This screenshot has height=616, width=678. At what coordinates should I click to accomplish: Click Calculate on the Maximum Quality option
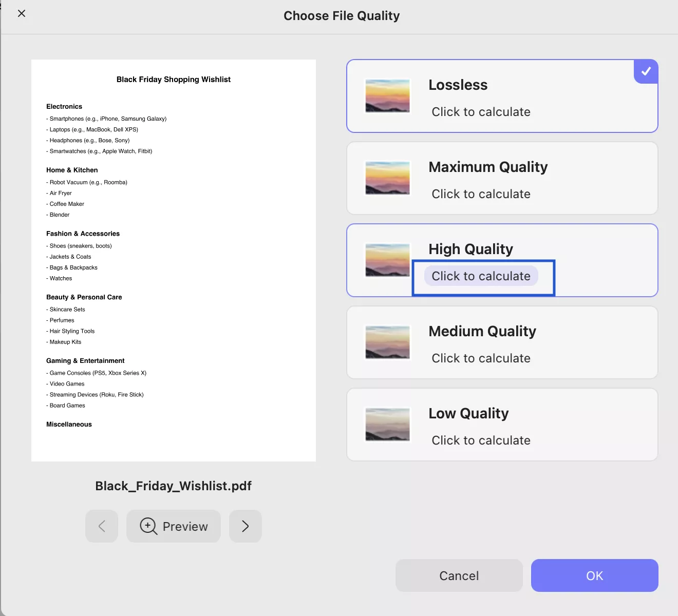coord(481,194)
